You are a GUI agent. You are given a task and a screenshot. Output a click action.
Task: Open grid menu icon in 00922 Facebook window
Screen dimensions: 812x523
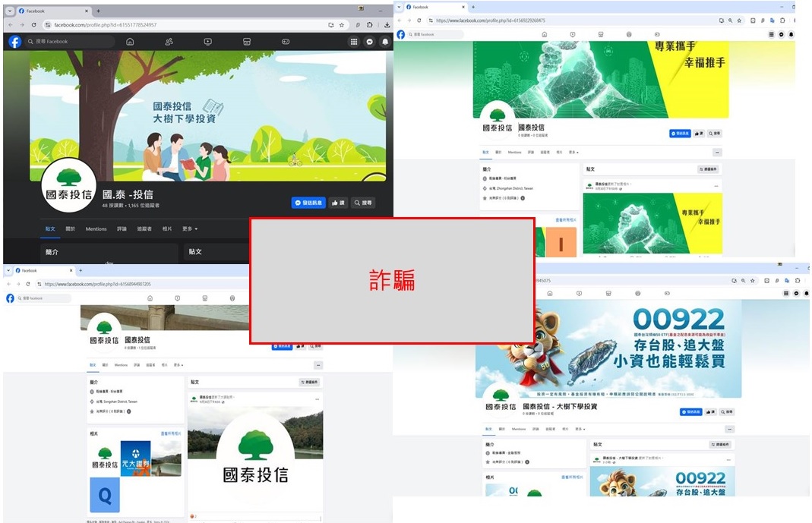[786, 293]
